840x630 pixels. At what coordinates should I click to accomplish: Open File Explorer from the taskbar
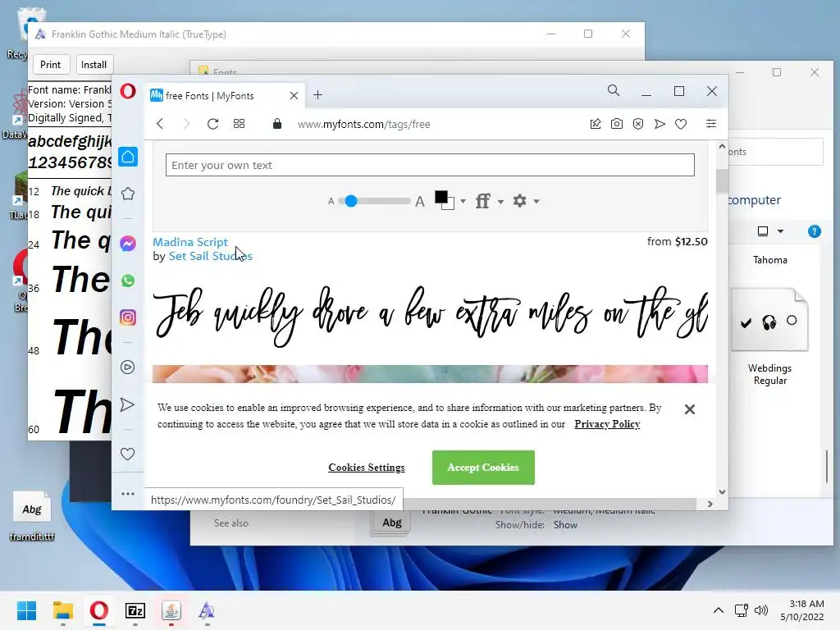pyautogui.click(x=63, y=610)
